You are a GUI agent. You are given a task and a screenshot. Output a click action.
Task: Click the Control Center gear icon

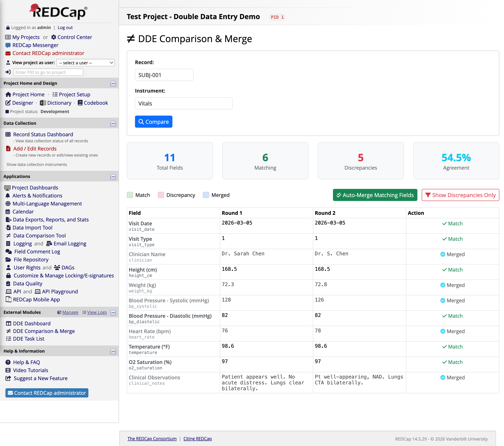[x=53, y=37]
